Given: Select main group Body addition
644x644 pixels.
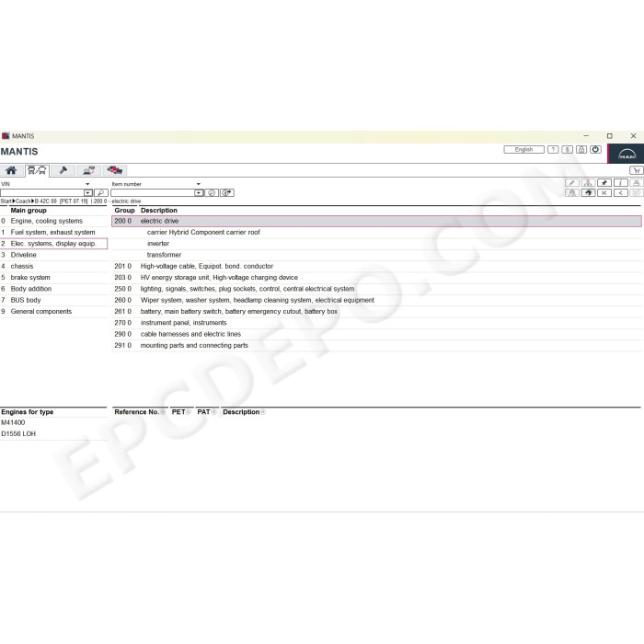Looking at the screenshot, I should 53,289.
